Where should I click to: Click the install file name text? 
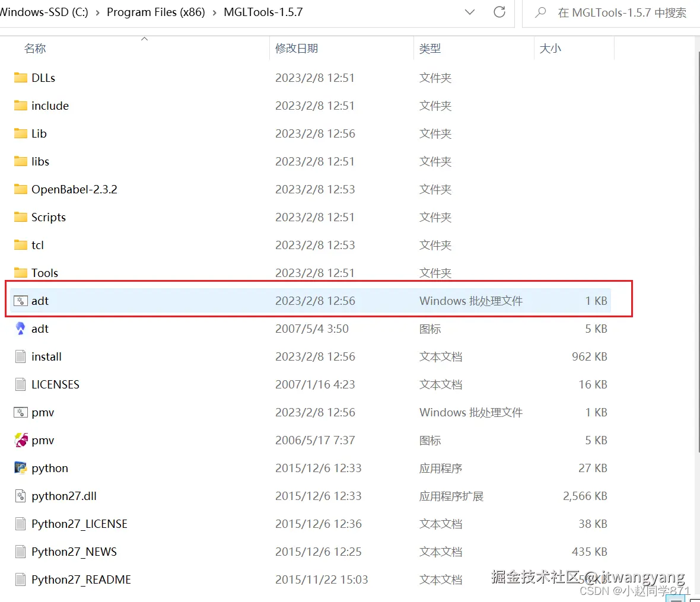46,356
